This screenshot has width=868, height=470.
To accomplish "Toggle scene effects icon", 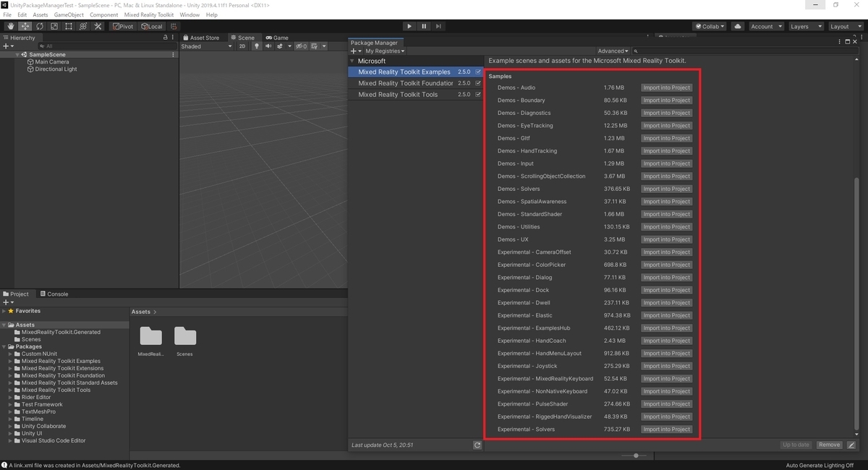I will pos(280,46).
